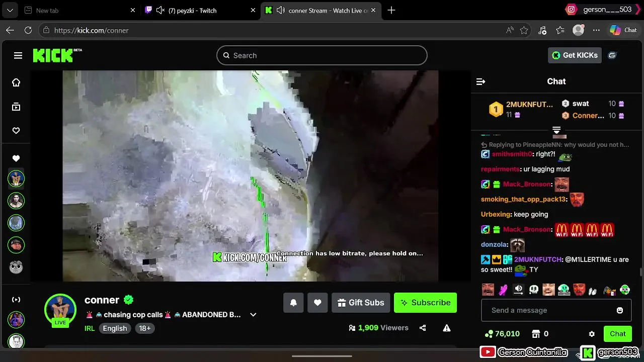The height and width of the screenshot is (362, 644).
Task: Open the chat emoji picker
Action: pos(620,310)
